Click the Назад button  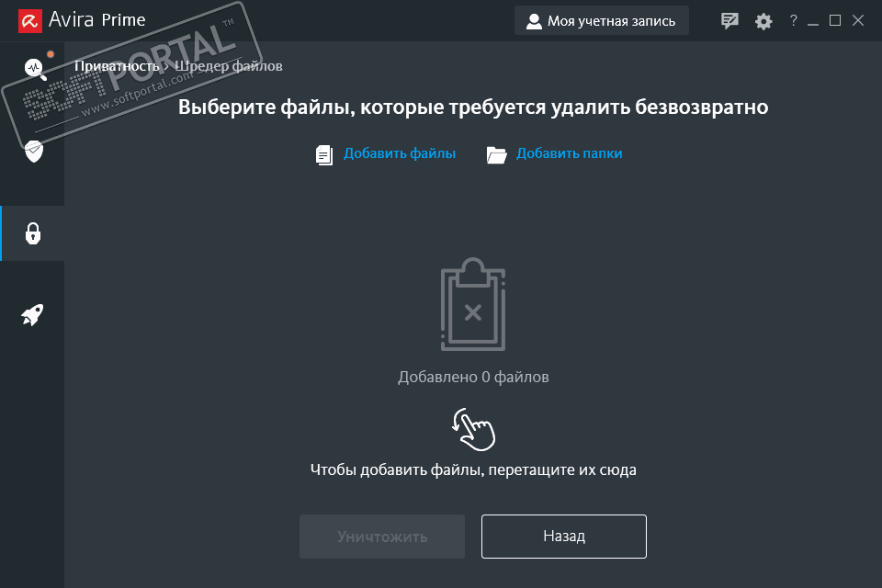click(x=563, y=537)
